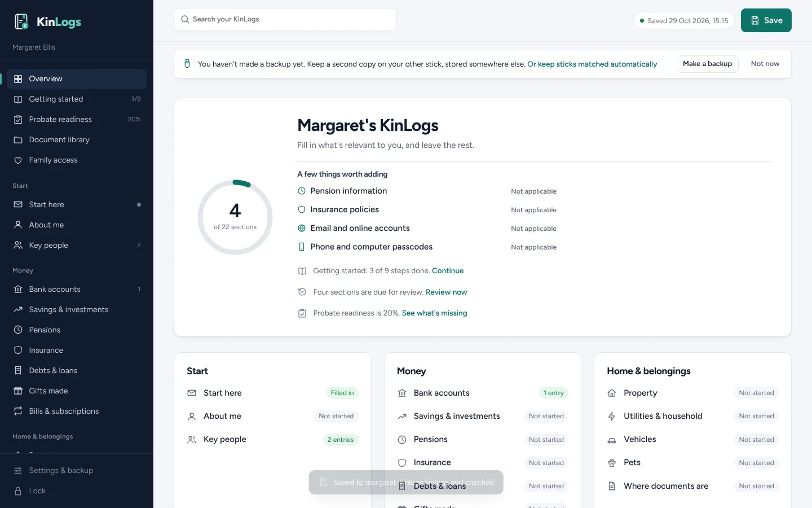Click Pensions in the Money card
812x508 pixels.
pyautogui.click(x=483, y=440)
